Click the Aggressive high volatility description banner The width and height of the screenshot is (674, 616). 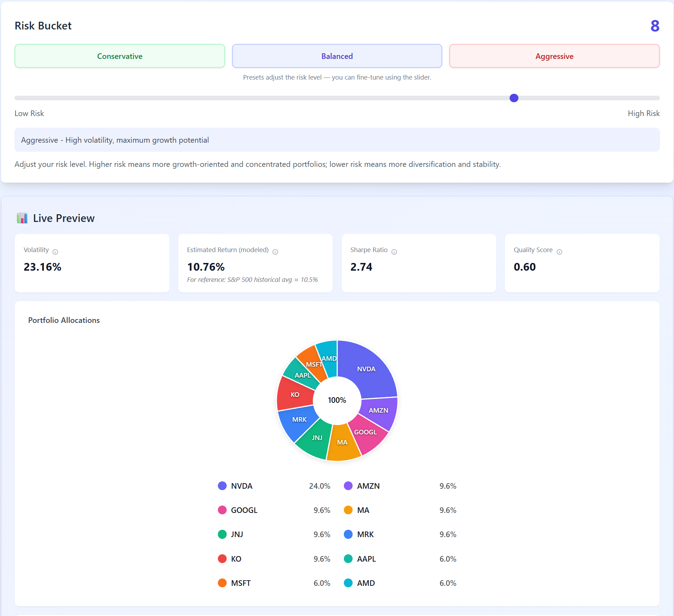click(x=337, y=140)
